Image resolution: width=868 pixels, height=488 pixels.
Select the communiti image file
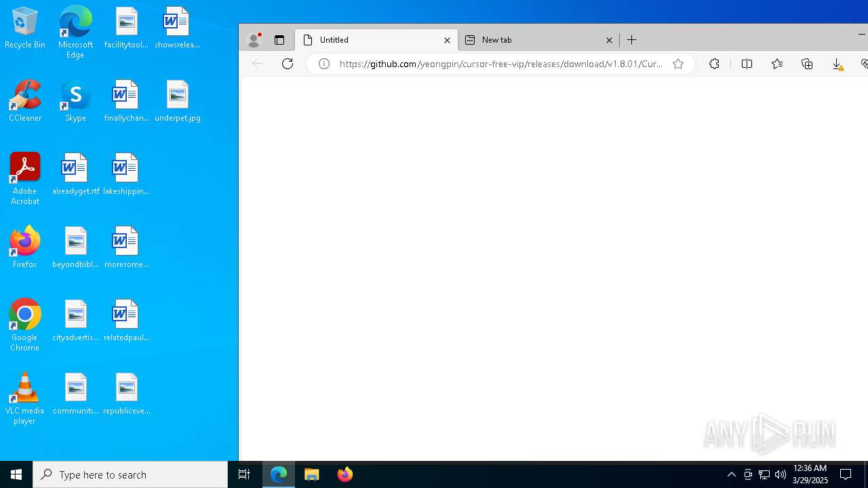point(75,394)
